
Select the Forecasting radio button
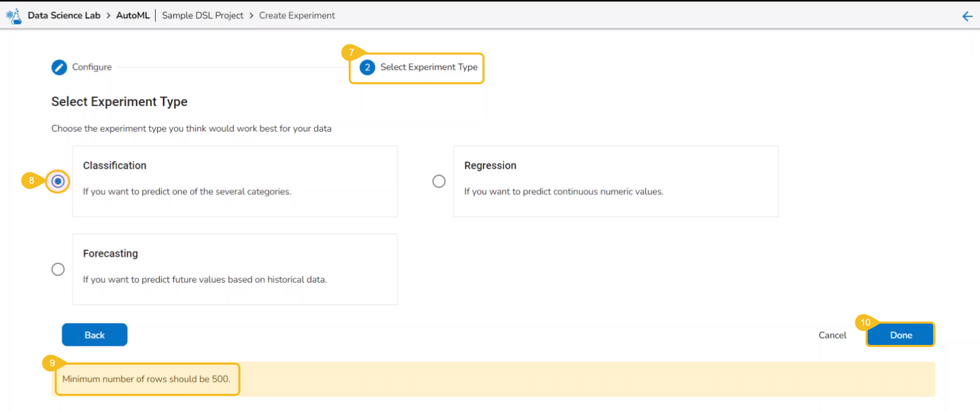[x=58, y=269]
